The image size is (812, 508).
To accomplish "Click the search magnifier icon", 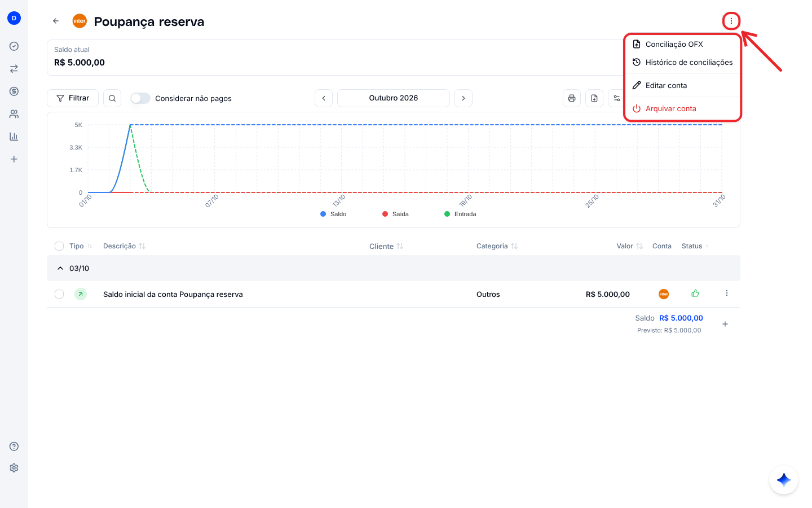I will point(112,98).
